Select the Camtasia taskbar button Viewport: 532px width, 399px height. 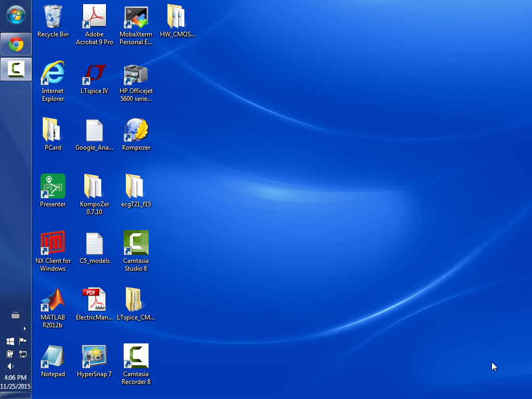(16, 69)
